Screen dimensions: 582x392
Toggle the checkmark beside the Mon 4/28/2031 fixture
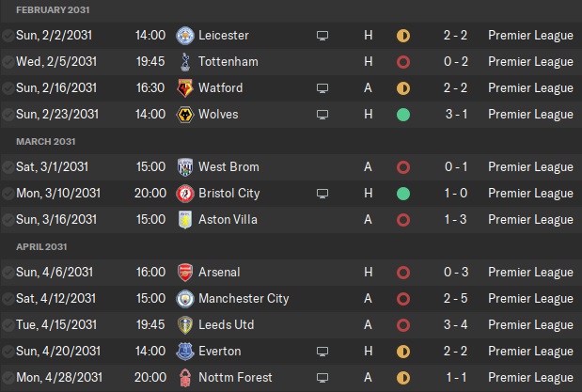[x=8, y=378]
